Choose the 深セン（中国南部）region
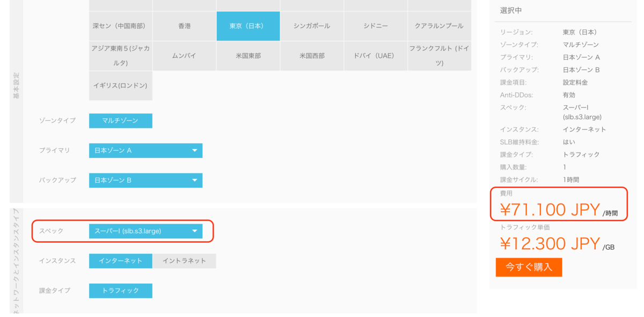The width and height of the screenshot is (644, 317). 120,26
